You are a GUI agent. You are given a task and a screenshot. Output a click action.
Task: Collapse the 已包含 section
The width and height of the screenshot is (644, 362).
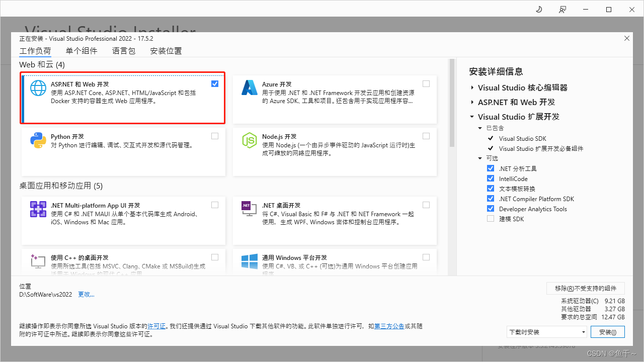tap(480, 128)
